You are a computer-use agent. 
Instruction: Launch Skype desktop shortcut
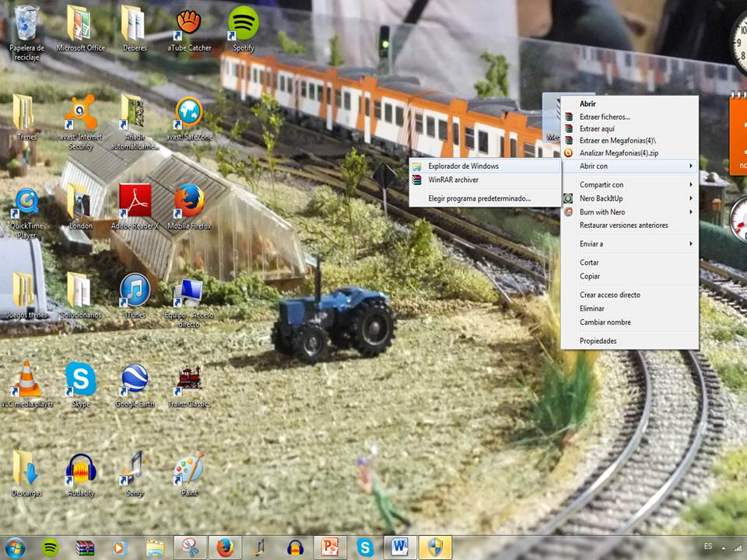point(80,385)
